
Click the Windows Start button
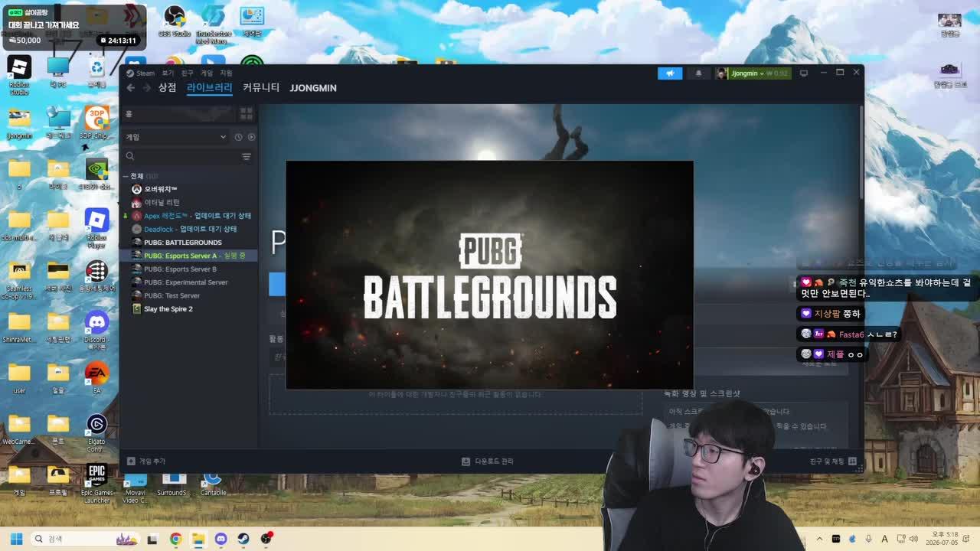pos(16,539)
